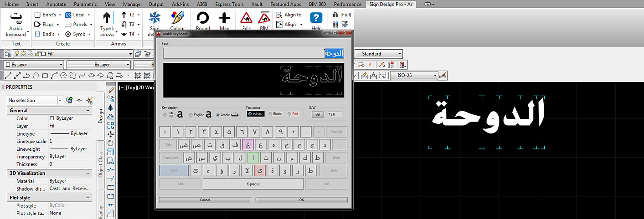The image size is (644, 219).
Task: Select the Move modify tool
Action: (x=111, y=134)
